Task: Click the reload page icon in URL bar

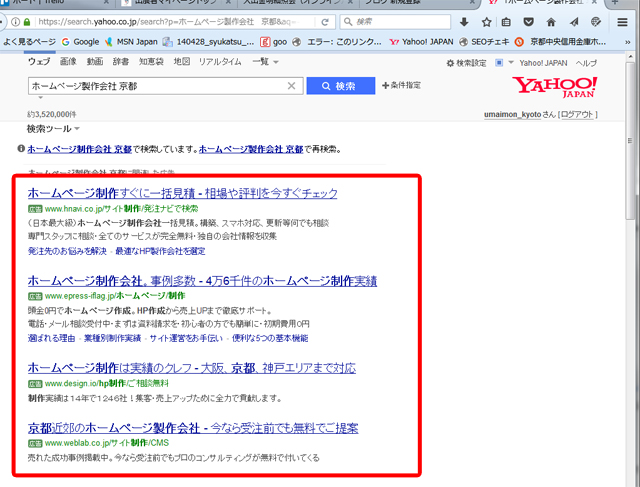Action: [325, 22]
